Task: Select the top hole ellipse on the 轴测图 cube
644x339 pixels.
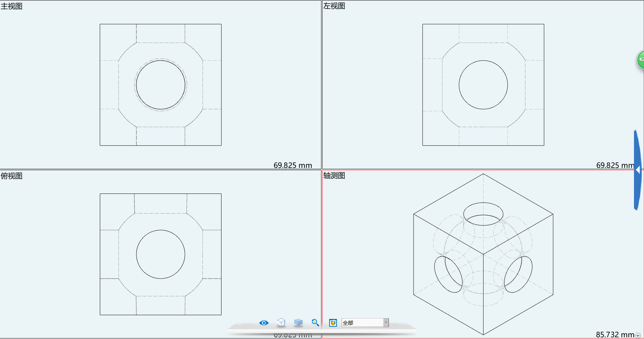Action: pyautogui.click(x=483, y=214)
